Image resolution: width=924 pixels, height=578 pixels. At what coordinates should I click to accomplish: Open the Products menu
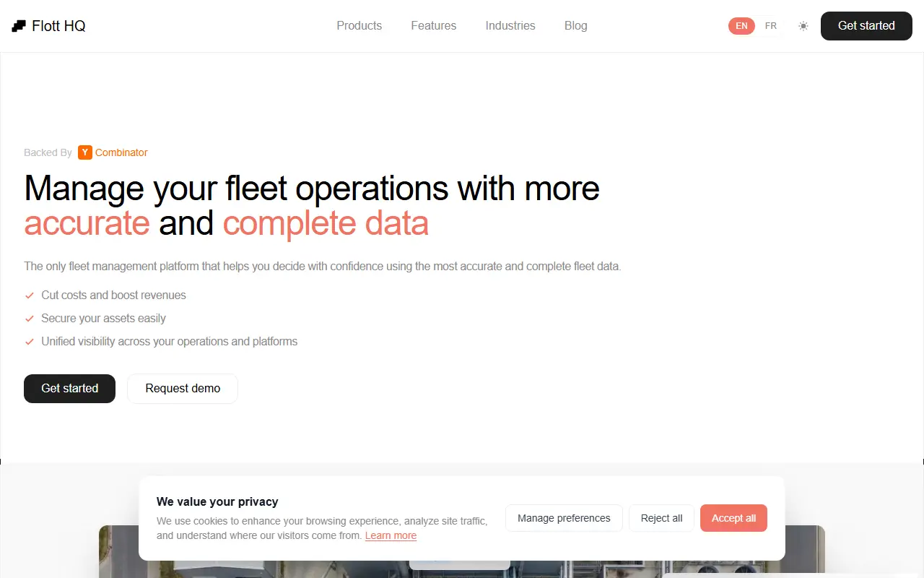coord(359,26)
